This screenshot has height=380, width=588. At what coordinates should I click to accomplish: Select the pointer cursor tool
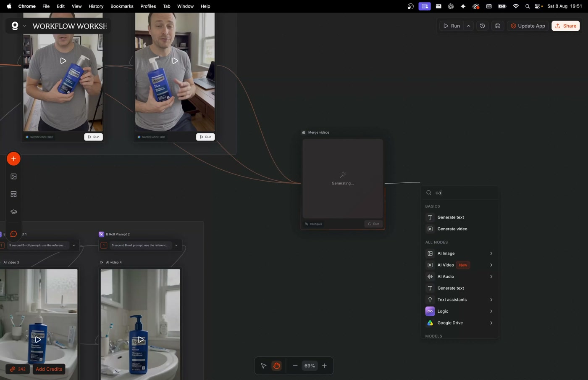[x=264, y=366]
